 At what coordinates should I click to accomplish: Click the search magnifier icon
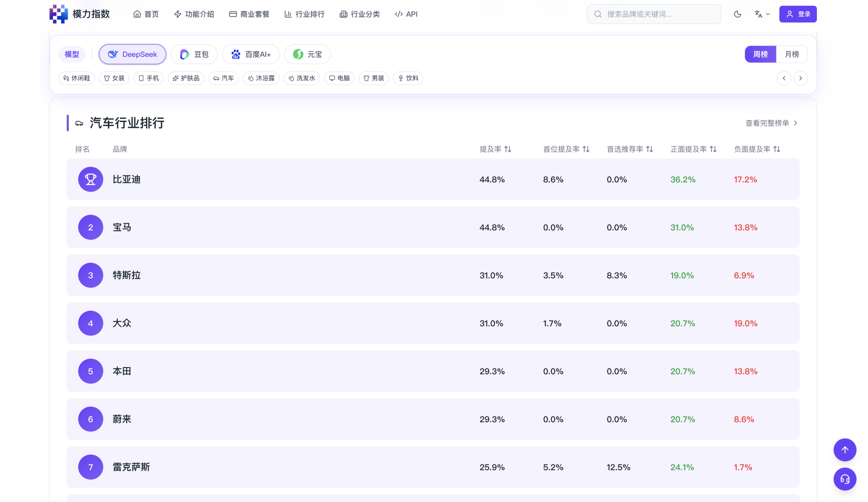[598, 14]
